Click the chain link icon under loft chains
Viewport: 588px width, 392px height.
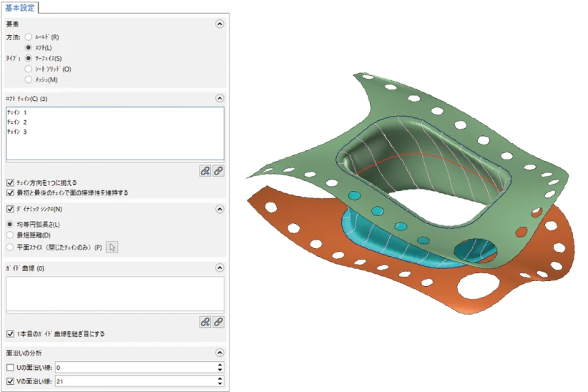coord(218,170)
